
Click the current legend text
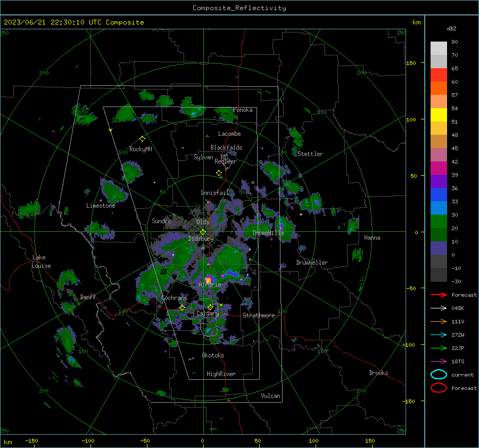coord(463,374)
